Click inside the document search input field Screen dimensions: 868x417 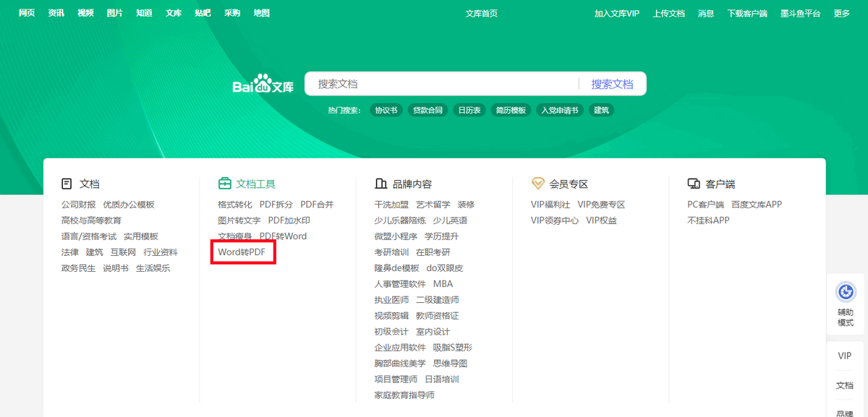434,83
